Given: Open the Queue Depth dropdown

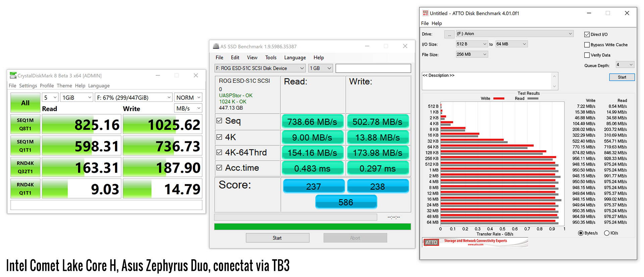Looking at the screenshot, I should pos(625,65).
